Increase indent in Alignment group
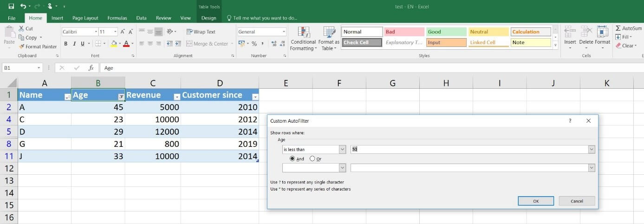This screenshot has height=224, width=644. [177, 44]
